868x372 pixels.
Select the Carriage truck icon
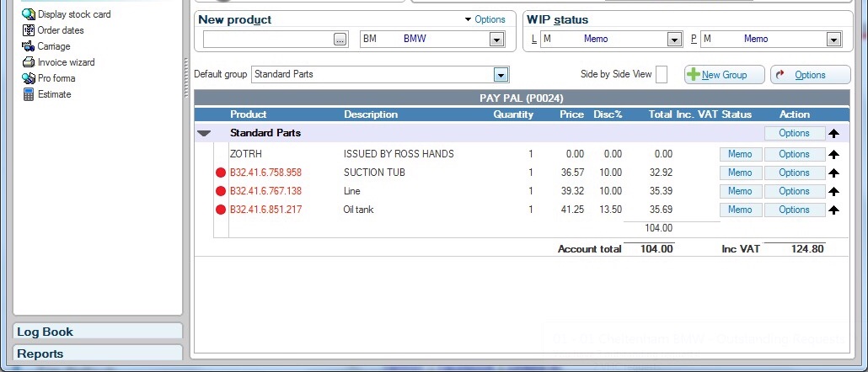coord(29,46)
